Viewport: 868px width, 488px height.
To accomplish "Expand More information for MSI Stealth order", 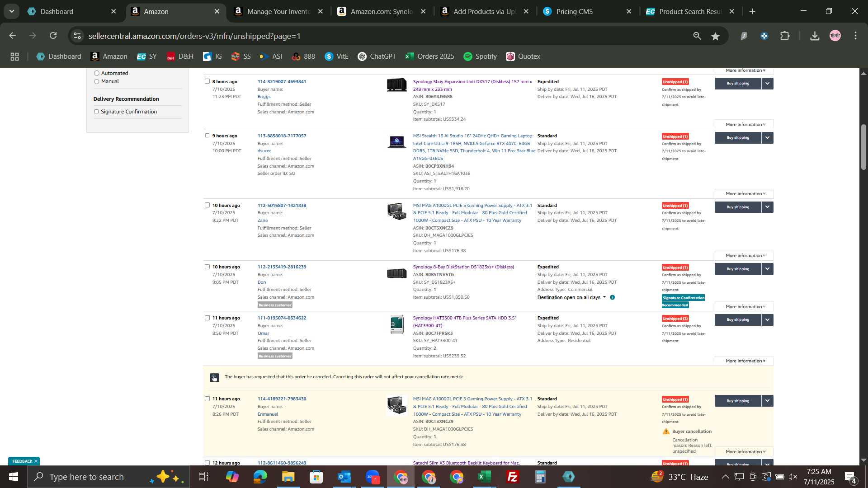I will click(x=745, y=194).
